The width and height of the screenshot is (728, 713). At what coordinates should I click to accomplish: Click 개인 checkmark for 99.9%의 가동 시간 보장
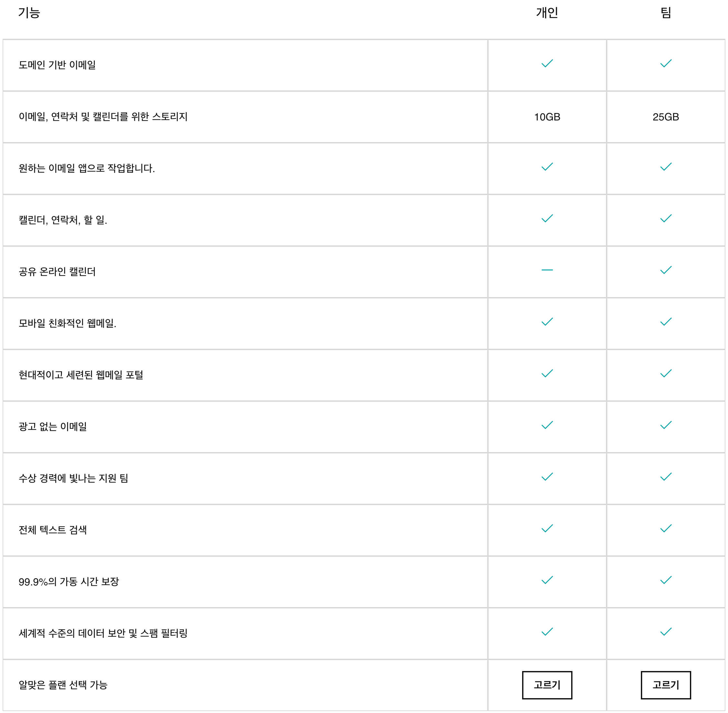pos(547,580)
